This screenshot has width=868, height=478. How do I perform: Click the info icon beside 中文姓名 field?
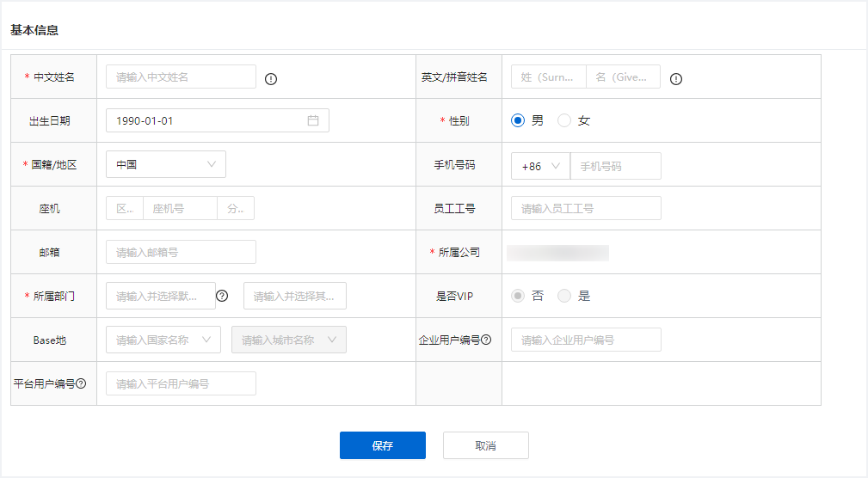pos(271,79)
